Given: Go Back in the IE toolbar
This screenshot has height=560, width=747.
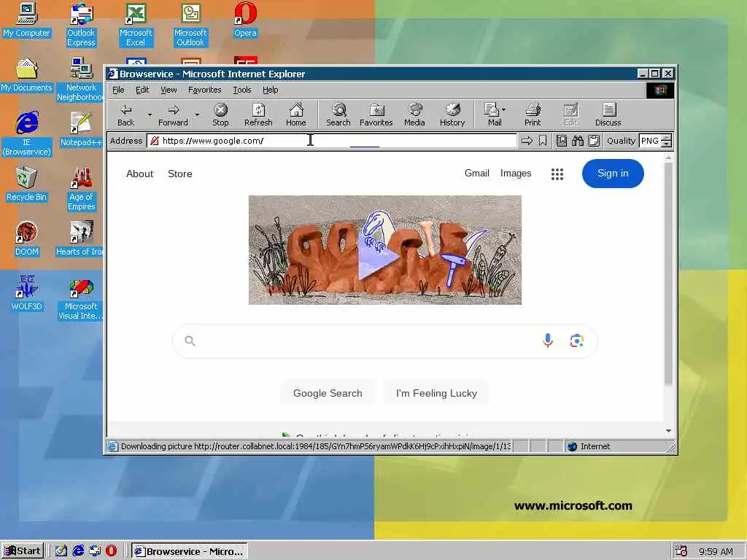Looking at the screenshot, I should click(x=125, y=115).
